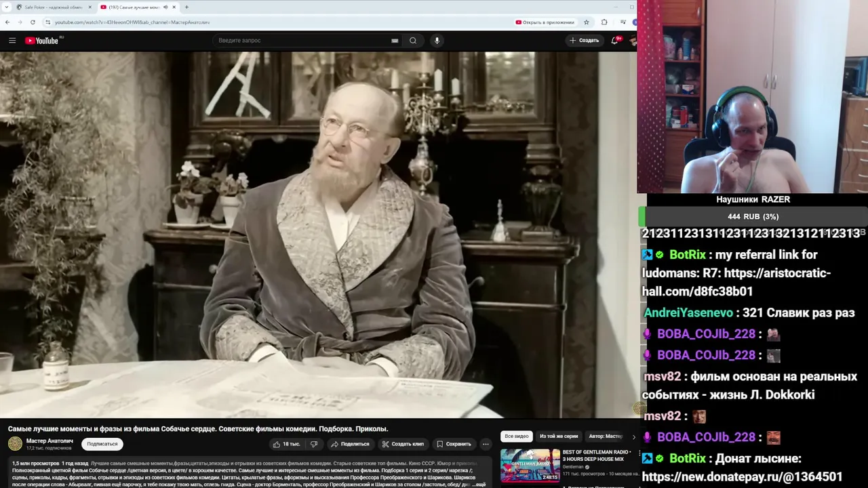
Task: Open the media control icon in browser toolbar
Action: [x=623, y=22]
